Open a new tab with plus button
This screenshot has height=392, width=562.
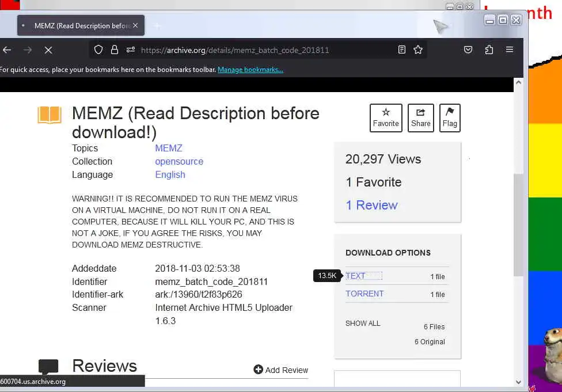(x=157, y=25)
